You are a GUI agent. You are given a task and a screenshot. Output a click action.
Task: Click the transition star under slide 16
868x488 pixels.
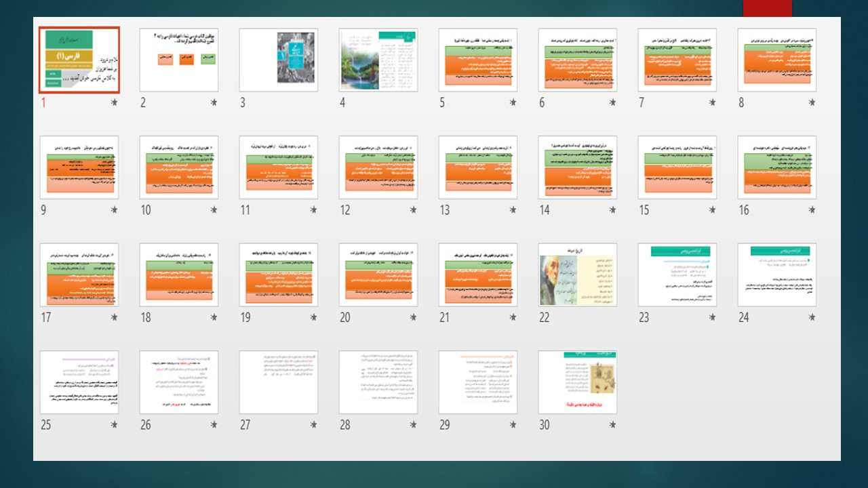coord(812,210)
